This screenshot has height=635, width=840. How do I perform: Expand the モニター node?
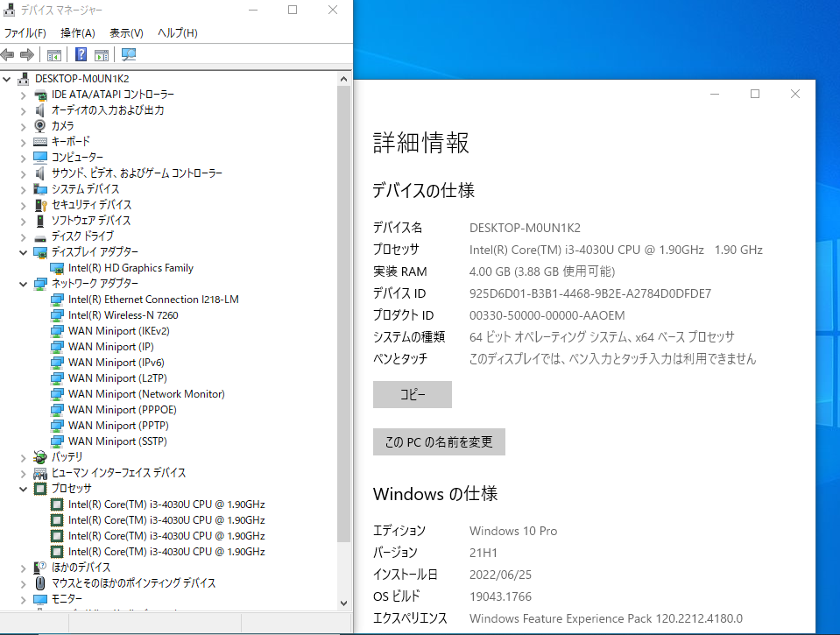[23, 600]
